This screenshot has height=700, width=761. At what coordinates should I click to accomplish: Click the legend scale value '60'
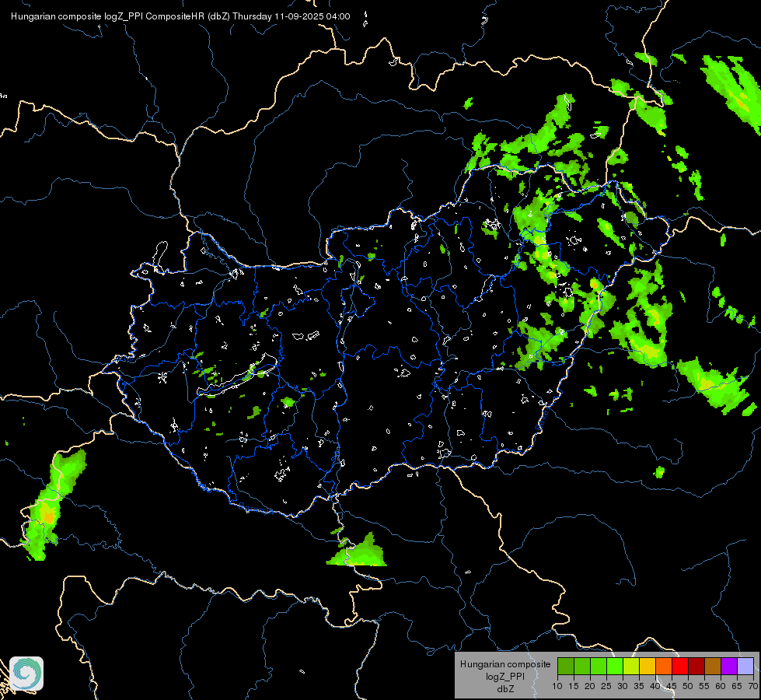click(x=721, y=686)
